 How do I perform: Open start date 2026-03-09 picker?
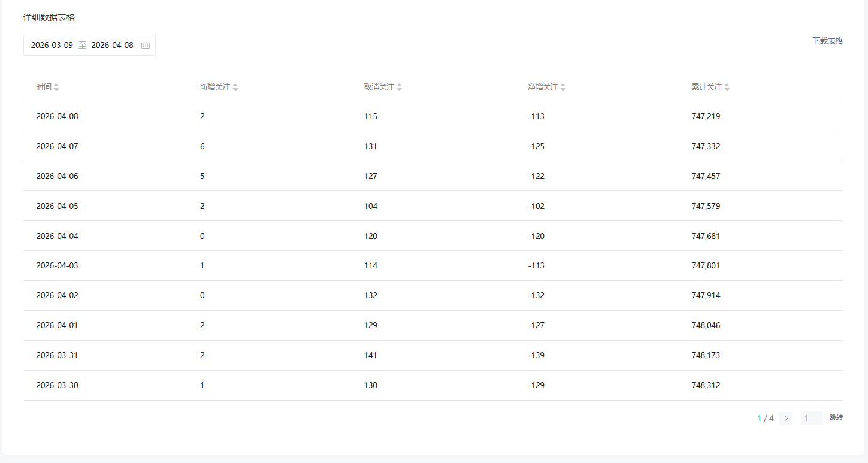pyautogui.click(x=52, y=46)
